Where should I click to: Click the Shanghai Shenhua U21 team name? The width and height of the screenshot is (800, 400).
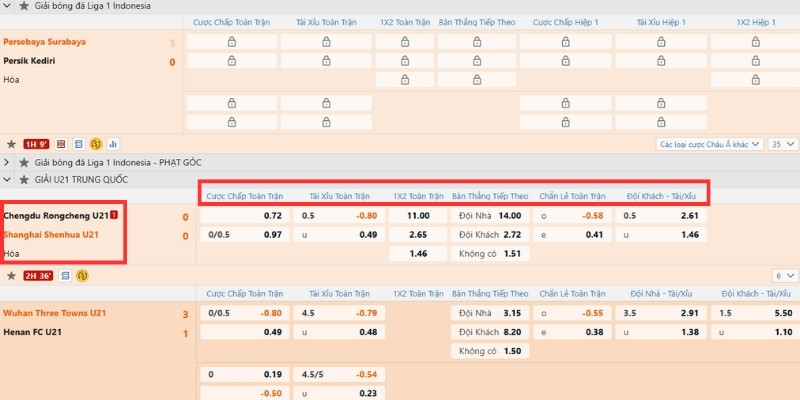(x=51, y=235)
